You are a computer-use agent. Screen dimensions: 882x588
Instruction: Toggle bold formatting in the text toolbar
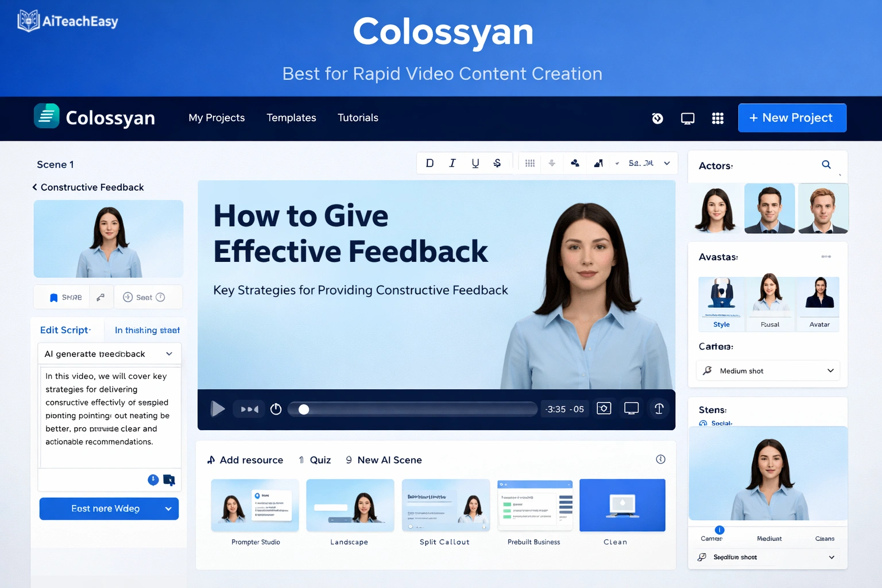[x=430, y=163]
